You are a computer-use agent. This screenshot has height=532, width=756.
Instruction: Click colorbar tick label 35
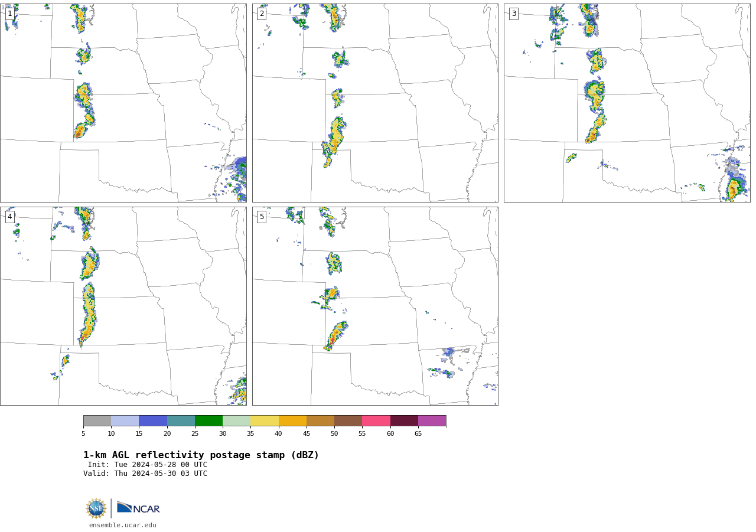pyautogui.click(x=250, y=434)
